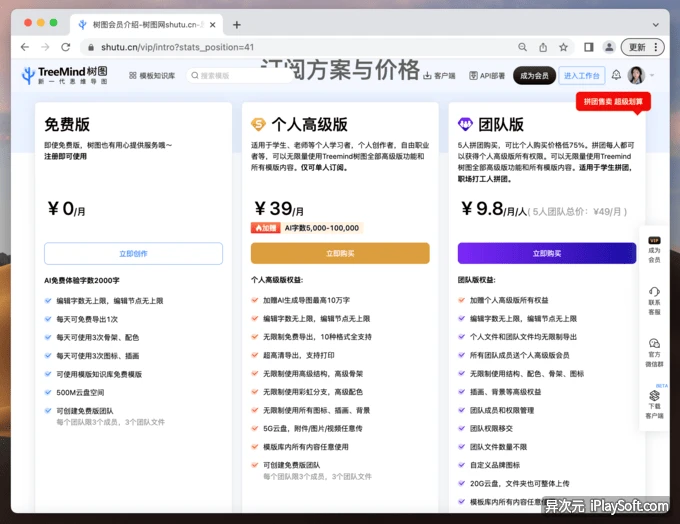Reload the page
Image resolution: width=680 pixels, height=524 pixels.
(x=65, y=47)
